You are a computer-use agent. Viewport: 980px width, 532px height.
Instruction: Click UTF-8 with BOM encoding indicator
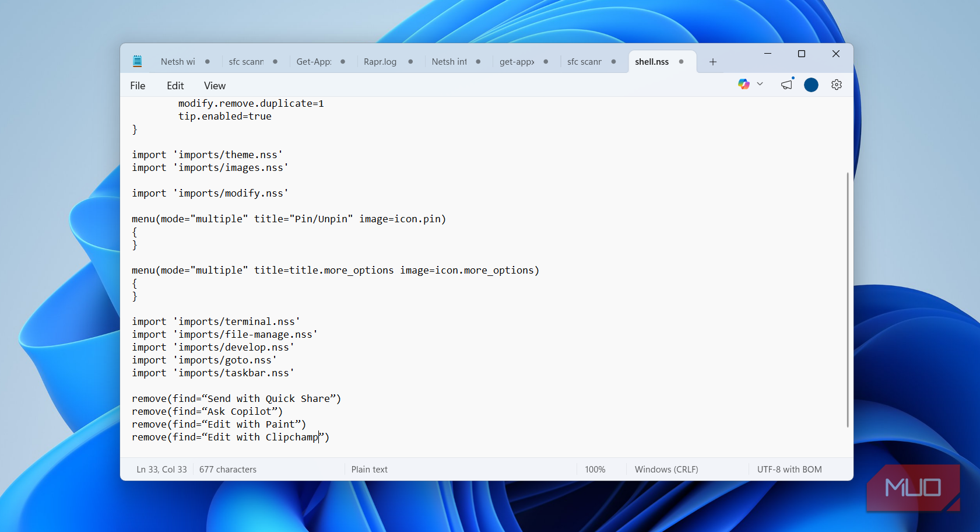pyautogui.click(x=789, y=470)
